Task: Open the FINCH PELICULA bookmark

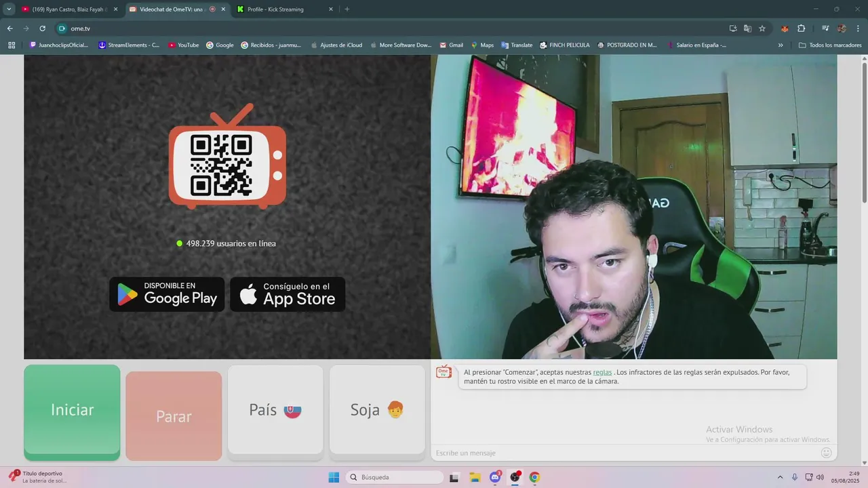Action: [565, 45]
